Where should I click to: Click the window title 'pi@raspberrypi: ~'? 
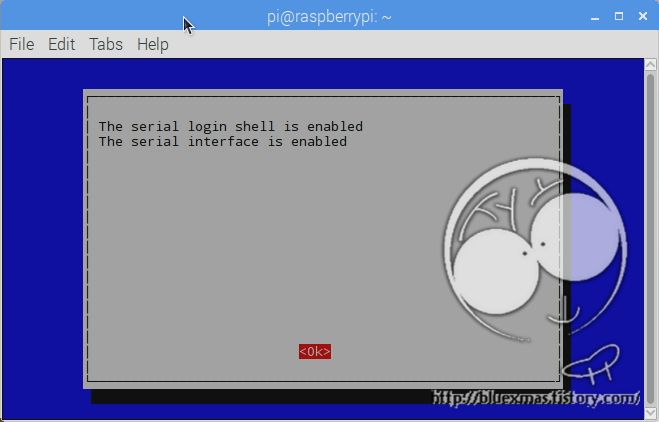coord(329,17)
